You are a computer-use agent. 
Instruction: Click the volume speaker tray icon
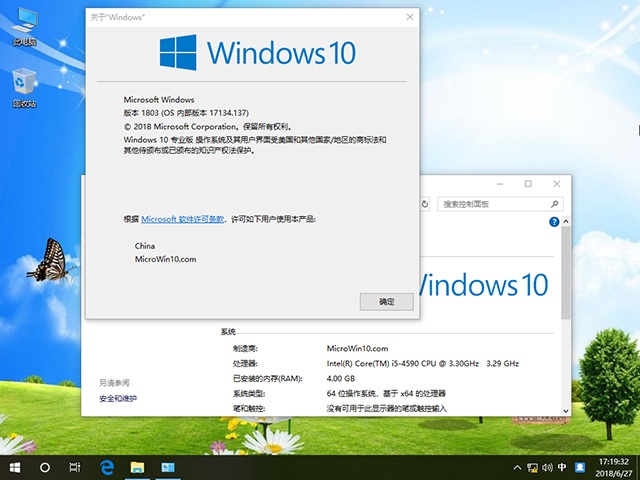[547, 468]
